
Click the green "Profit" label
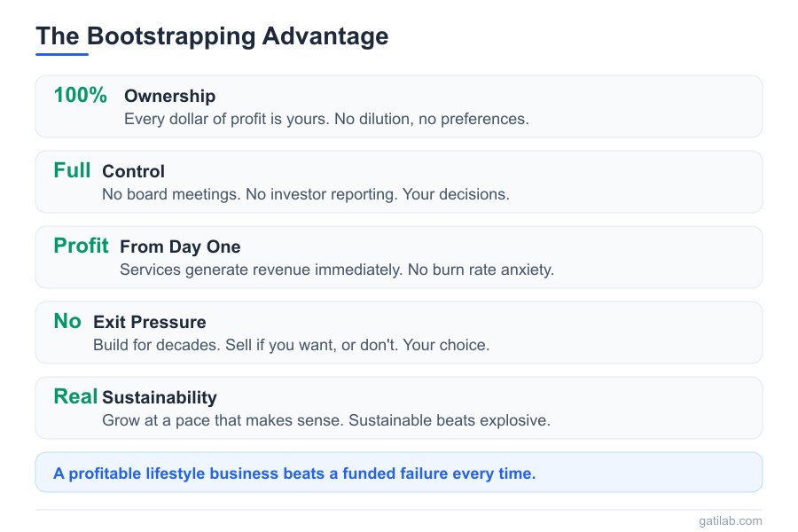click(x=81, y=246)
